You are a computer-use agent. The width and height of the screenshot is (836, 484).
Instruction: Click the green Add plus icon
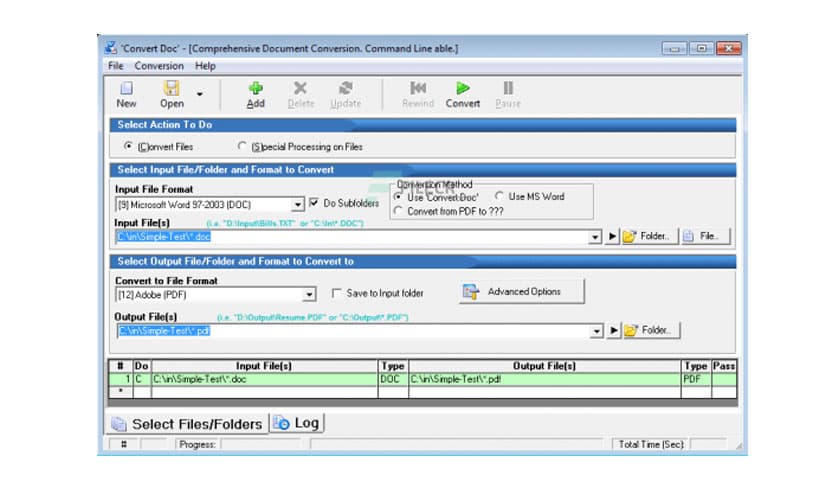click(255, 88)
